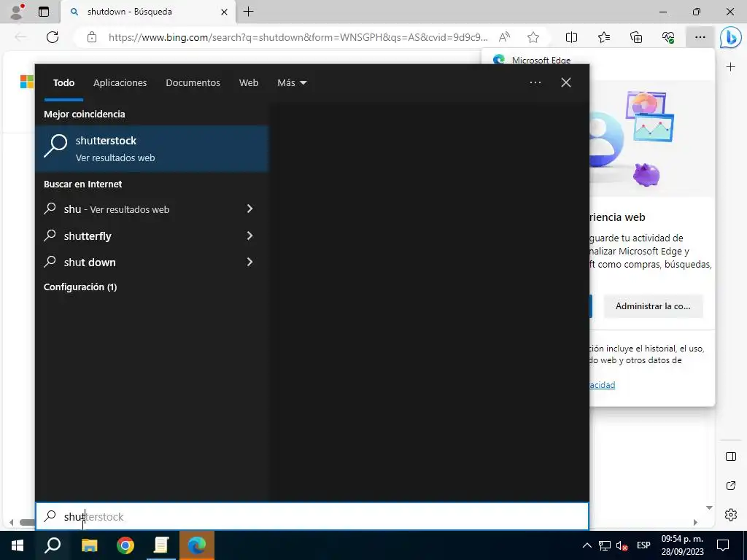
Task: Open a new Edge tab
Action: coord(248,12)
